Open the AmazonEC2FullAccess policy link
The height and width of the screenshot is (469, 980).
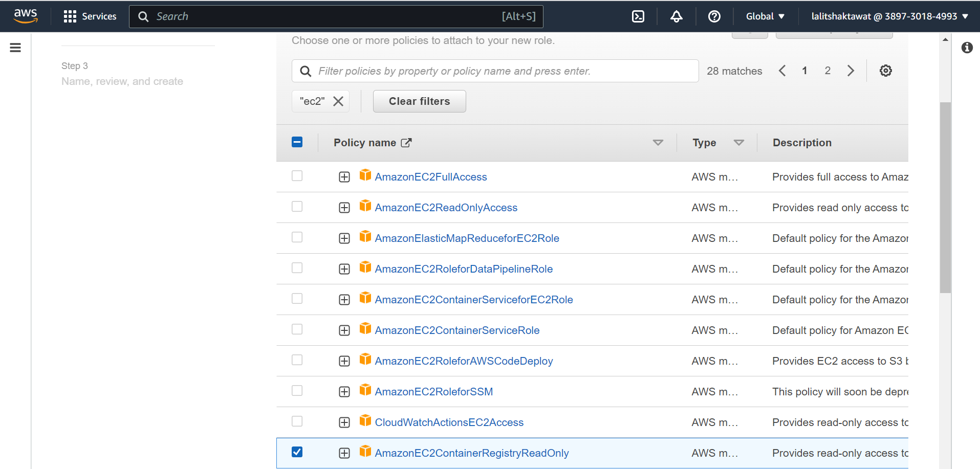pyautogui.click(x=431, y=177)
